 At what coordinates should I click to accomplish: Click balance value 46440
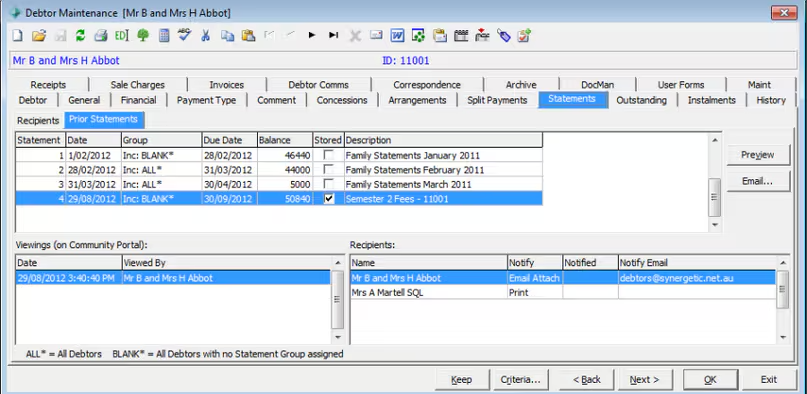(x=285, y=155)
